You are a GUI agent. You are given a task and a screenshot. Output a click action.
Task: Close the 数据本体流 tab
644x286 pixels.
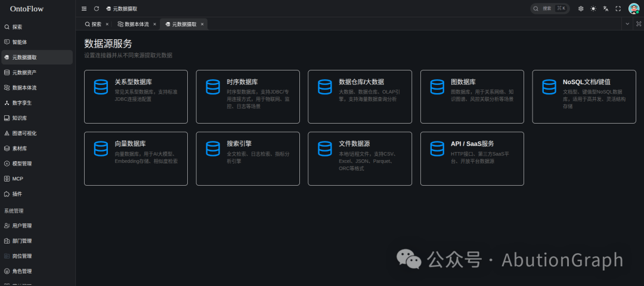point(154,24)
